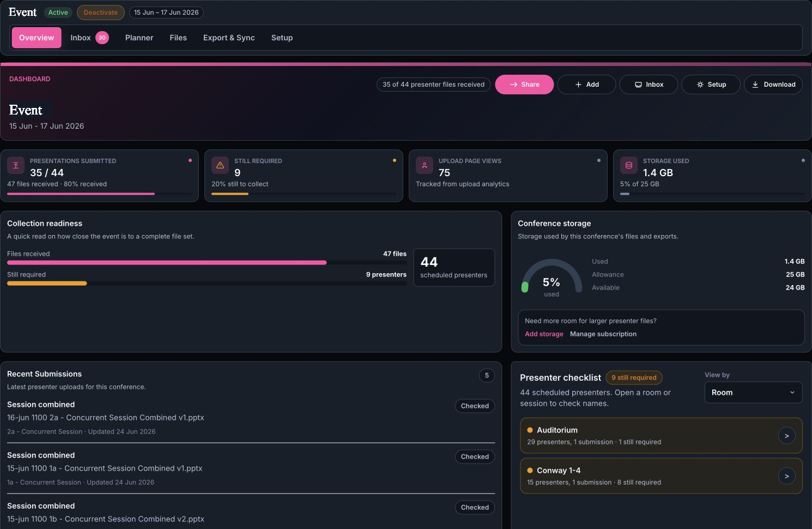Click the Manage subscription link

click(x=603, y=334)
